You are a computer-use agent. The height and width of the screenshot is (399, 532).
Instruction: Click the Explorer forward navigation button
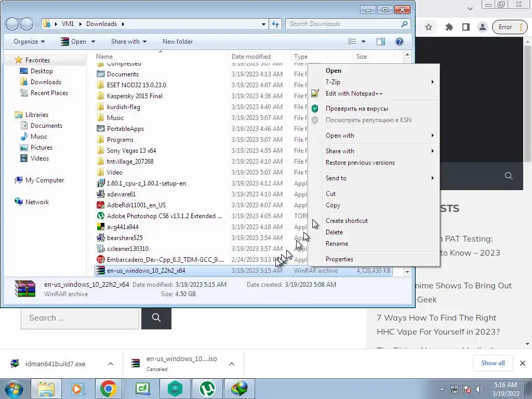26,24
